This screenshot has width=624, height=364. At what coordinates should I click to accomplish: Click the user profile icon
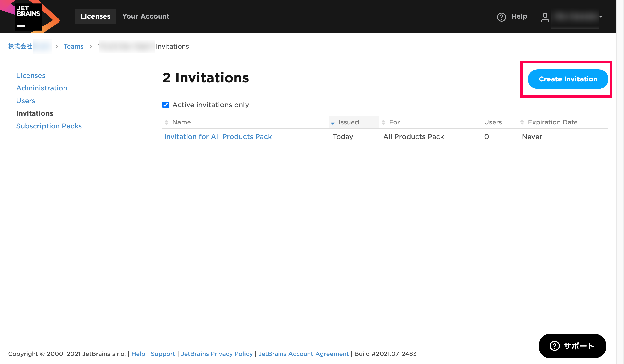click(545, 17)
